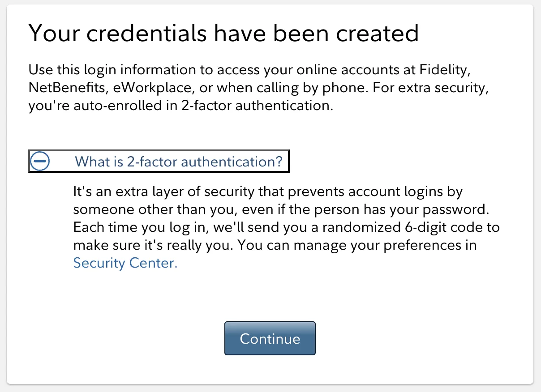Click Continue to finish credential setup
This screenshot has height=392, width=541.
270,338
